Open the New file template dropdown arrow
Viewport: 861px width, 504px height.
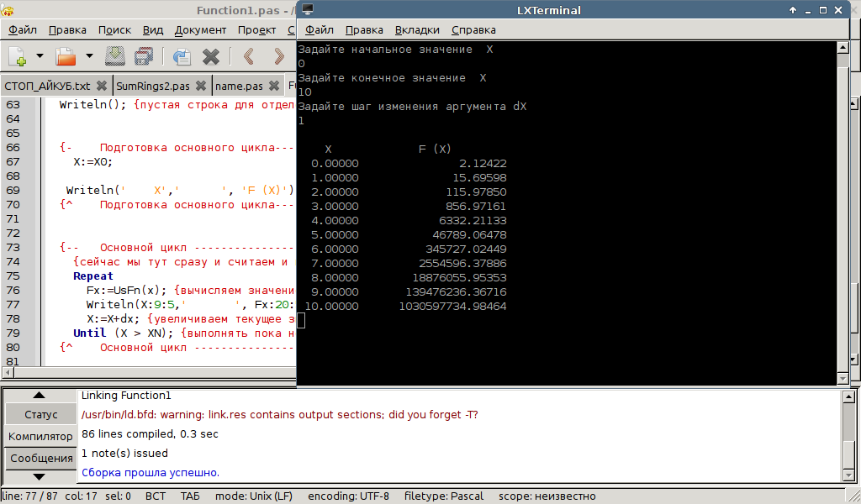[40, 56]
